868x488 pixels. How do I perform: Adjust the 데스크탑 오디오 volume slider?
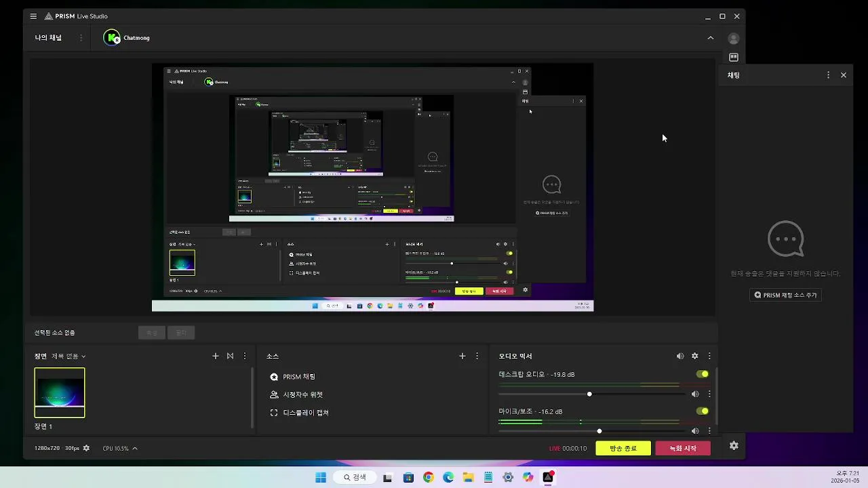click(589, 394)
